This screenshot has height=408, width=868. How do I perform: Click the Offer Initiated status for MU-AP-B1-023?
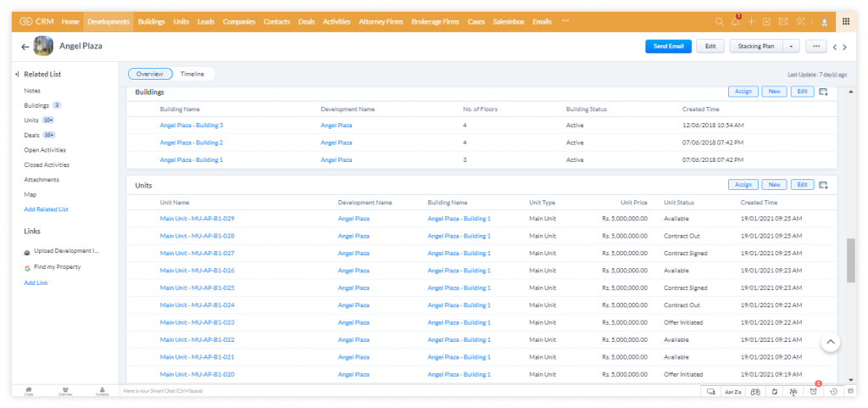tap(683, 322)
